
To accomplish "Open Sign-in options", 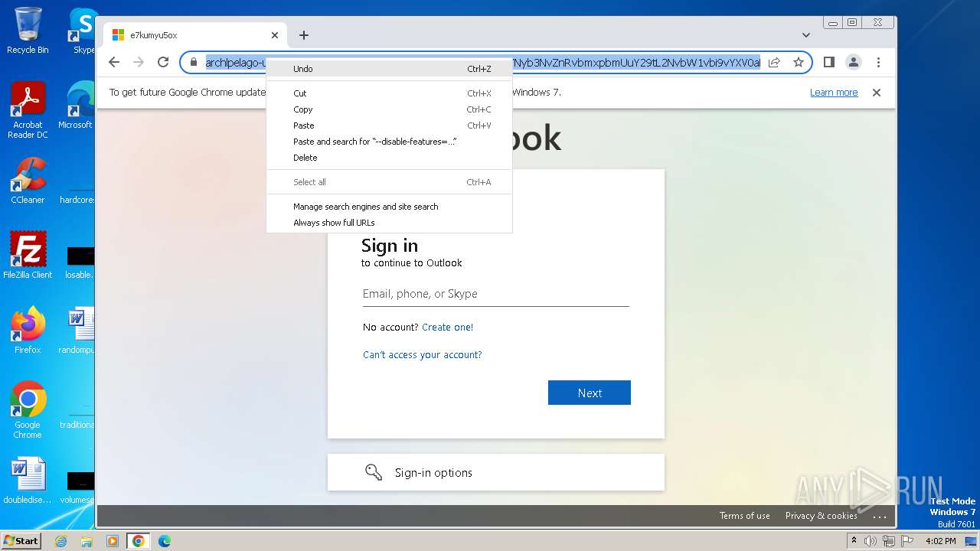I will coord(495,472).
